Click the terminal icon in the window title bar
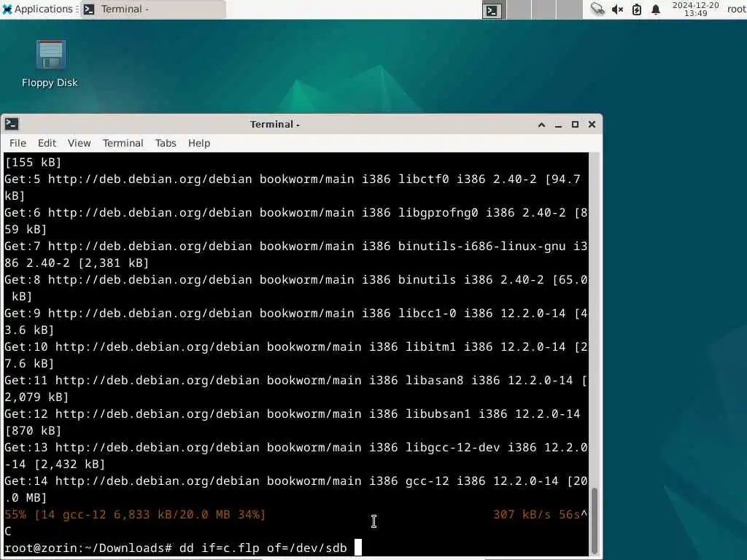 (12, 124)
